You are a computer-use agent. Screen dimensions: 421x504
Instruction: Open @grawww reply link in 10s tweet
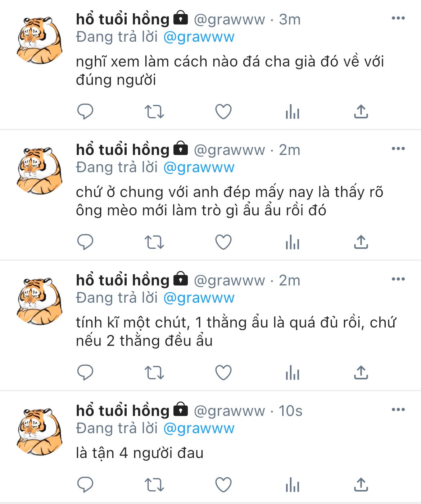[x=199, y=429]
